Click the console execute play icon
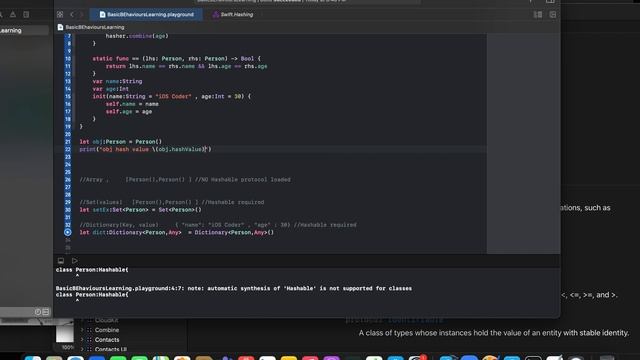640x360 pixels. (x=75, y=260)
